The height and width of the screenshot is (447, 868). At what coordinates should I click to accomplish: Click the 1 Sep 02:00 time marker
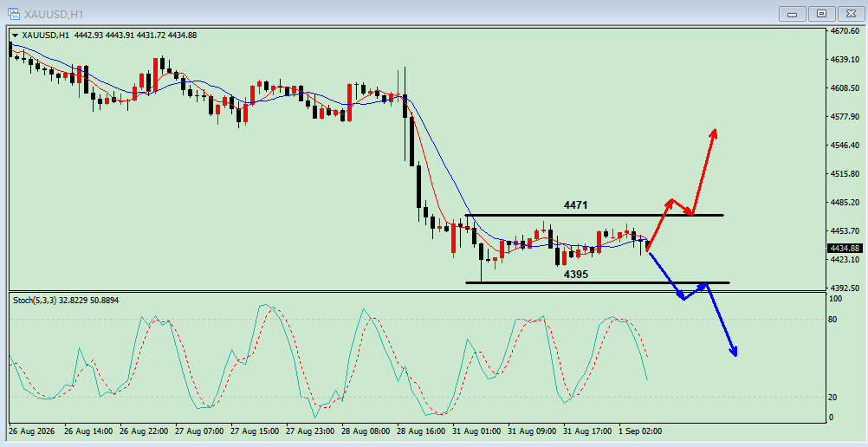click(x=640, y=431)
